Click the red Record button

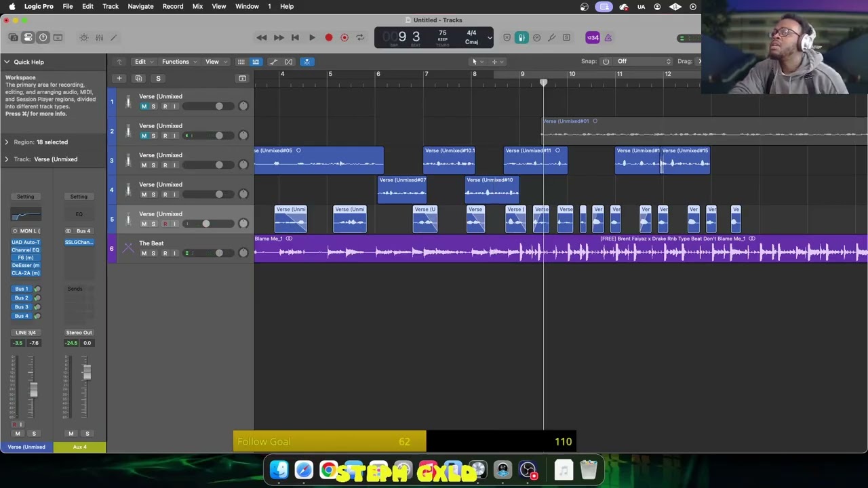pos(328,37)
